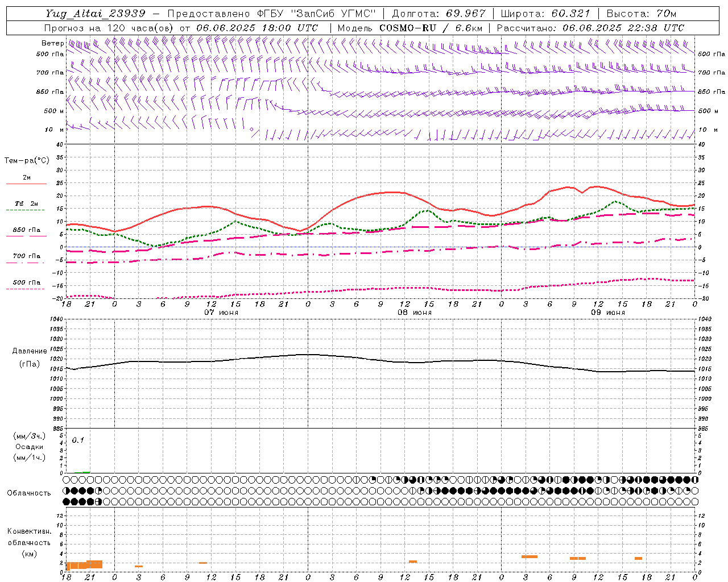The height and width of the screenshot is (582, 728).
Task: Click the (мм/3ч.) precipitation unit label
Action: [x=30, y=436]
